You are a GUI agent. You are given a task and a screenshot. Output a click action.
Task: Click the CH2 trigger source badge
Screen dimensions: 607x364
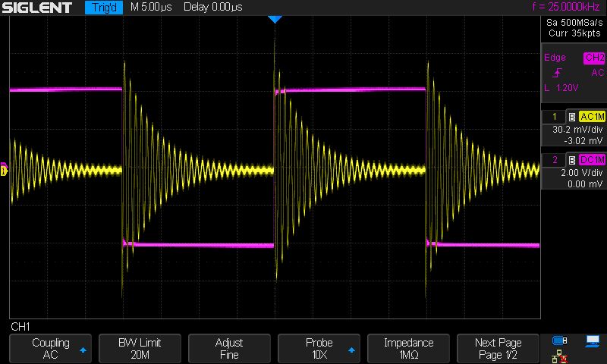pos(593,58)
